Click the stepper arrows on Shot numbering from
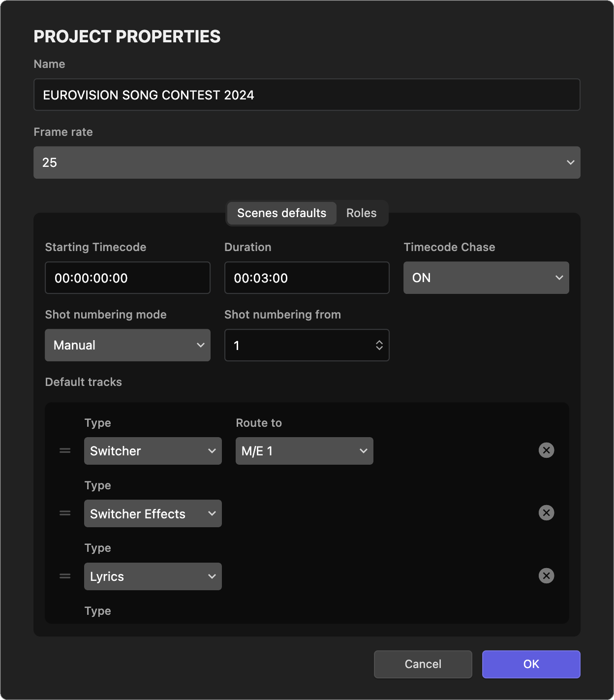 pyautogui.click(x=379, y=345)
